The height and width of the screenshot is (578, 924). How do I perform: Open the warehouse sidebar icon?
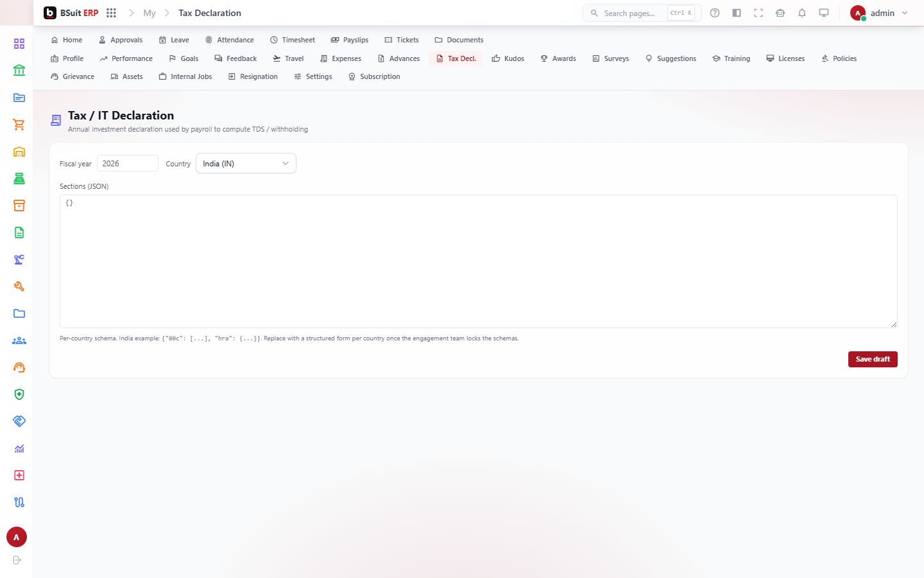click(x=19, y=152)
